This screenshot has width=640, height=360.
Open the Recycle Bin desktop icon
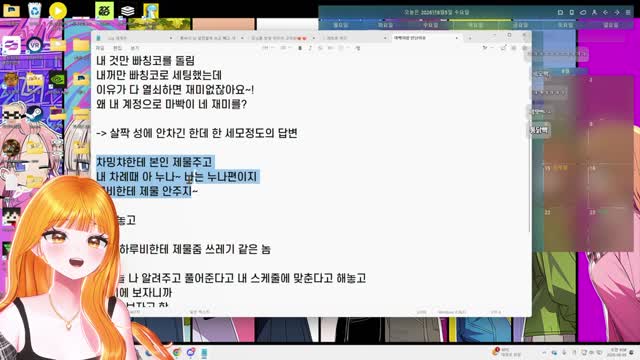coord(35,10)
